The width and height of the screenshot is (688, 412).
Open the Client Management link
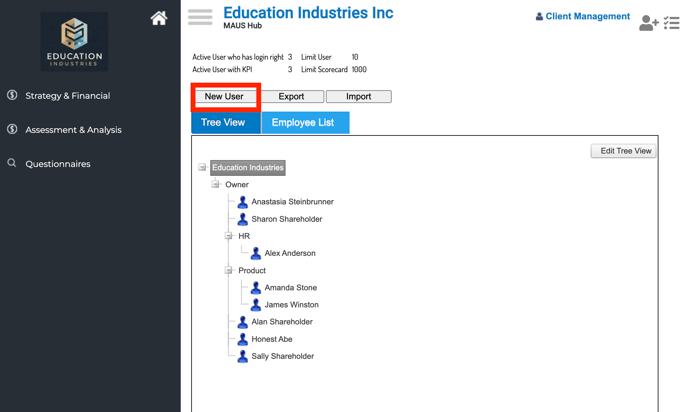pyautogui.click(x=587, y=17)
